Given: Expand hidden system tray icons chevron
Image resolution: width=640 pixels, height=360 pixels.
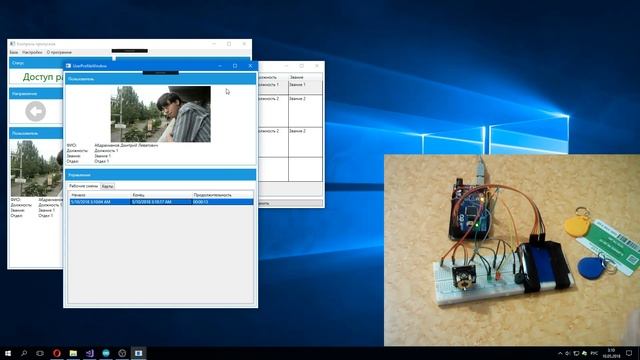Looking at the screenshot, I should 560,353.
